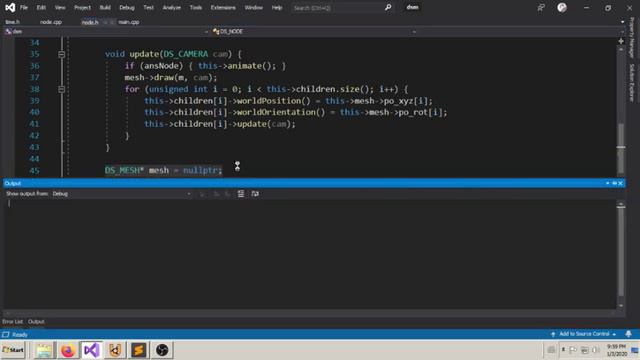Switch to the time.h tab

(13, 22)
